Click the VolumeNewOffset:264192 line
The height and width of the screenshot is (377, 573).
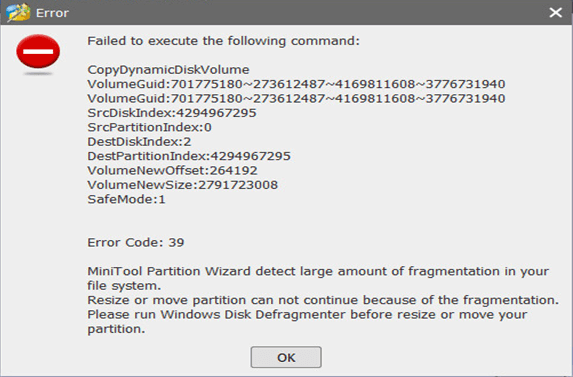[x=172, y=171]
